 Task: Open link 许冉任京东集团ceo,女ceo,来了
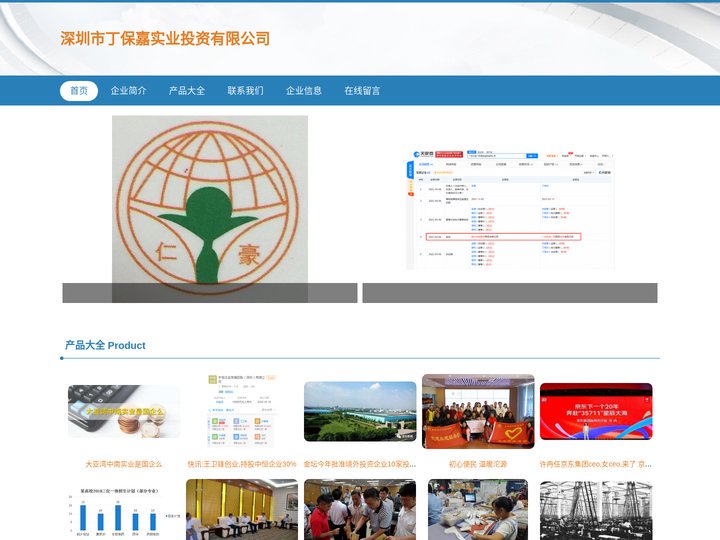596,464
